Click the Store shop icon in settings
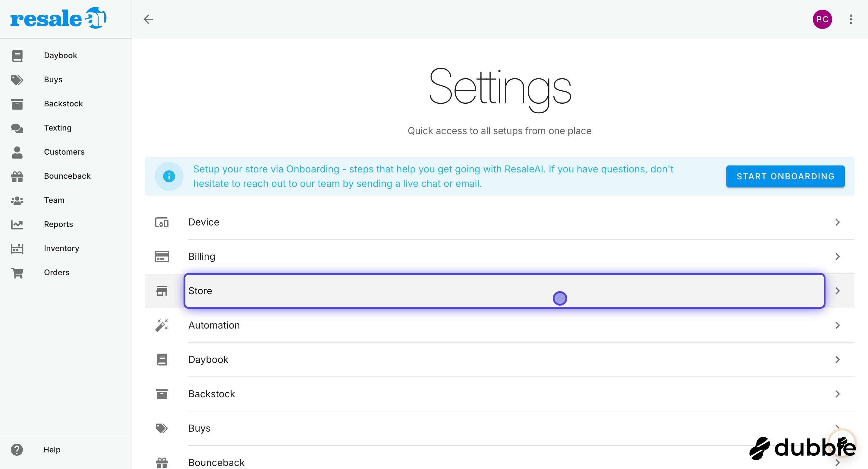Image resolution: width=868 pixels, height=469 pixels. (x=162, y=291)
